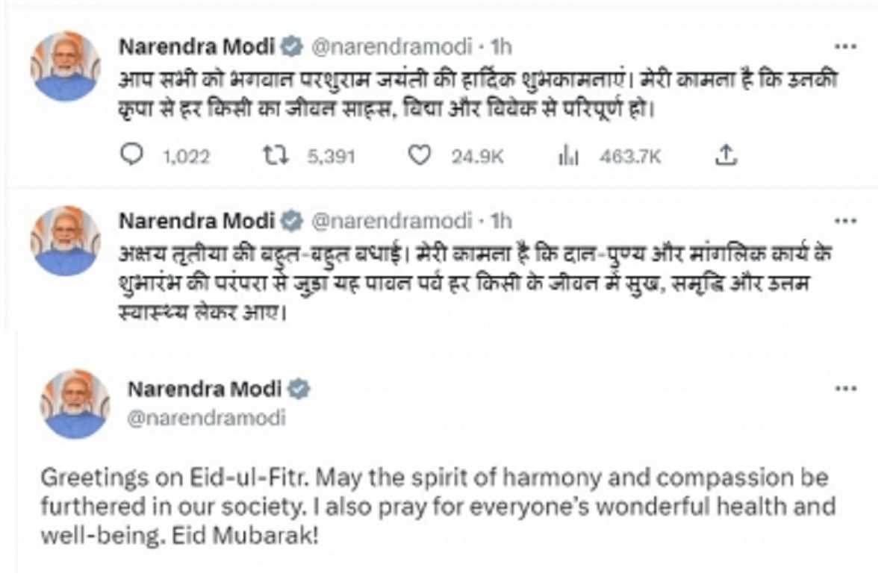Retweet the first tweet
The height and width of the screenshot is (588, 896).
pos(276,156)
